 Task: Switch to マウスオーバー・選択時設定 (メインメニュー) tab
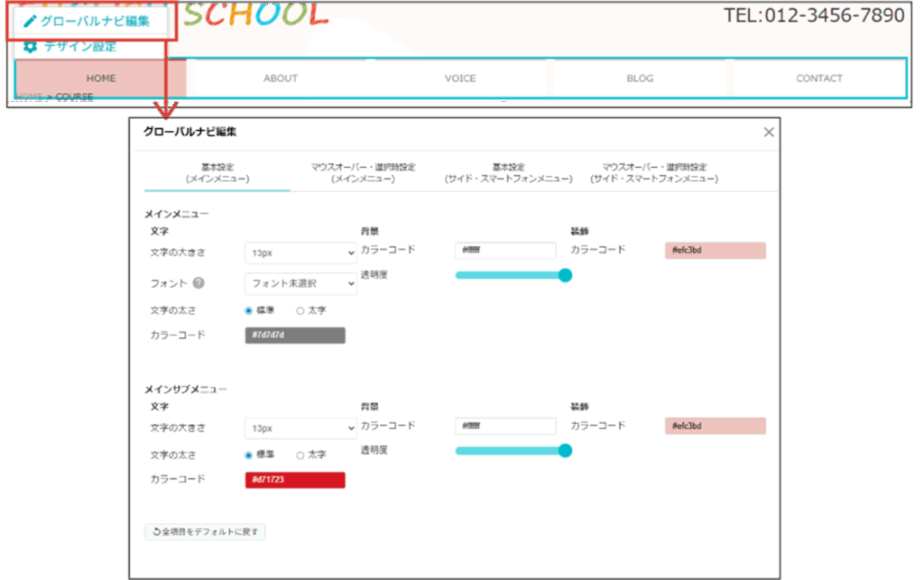[363, 173]
